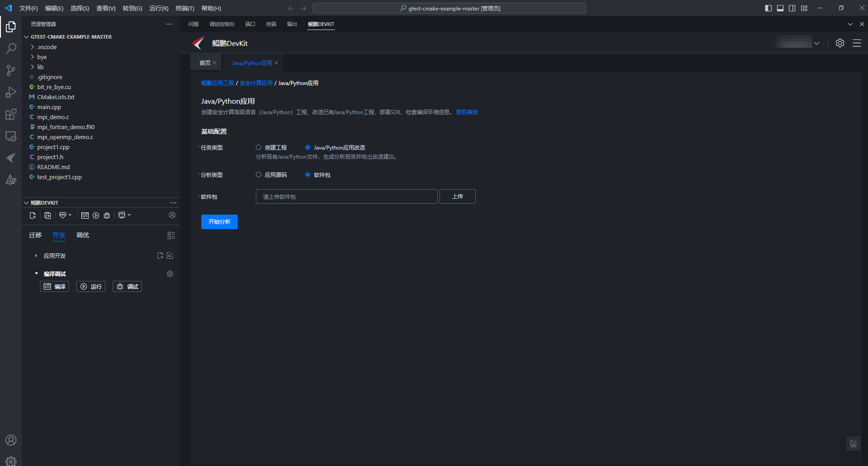Click 调试 button under 编译调试

tap(127, 286)
